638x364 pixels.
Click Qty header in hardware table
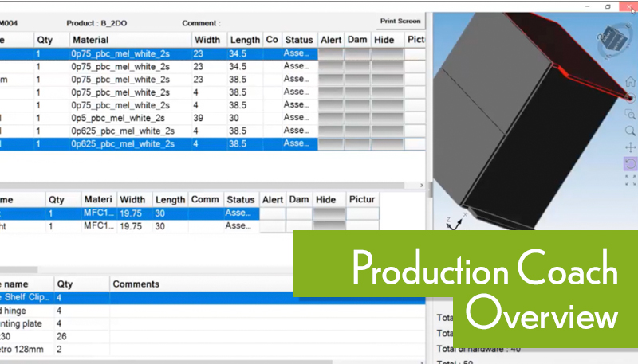pos(81,284)
